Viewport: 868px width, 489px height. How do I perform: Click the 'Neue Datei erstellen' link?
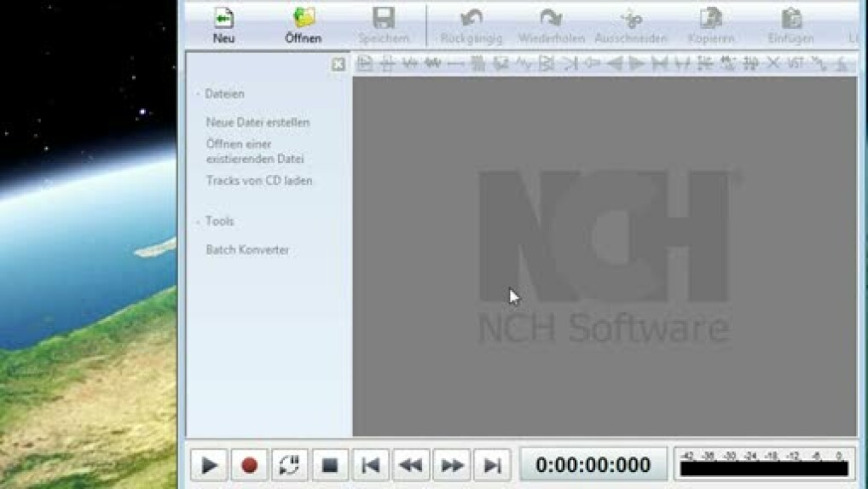click(258, 122)
